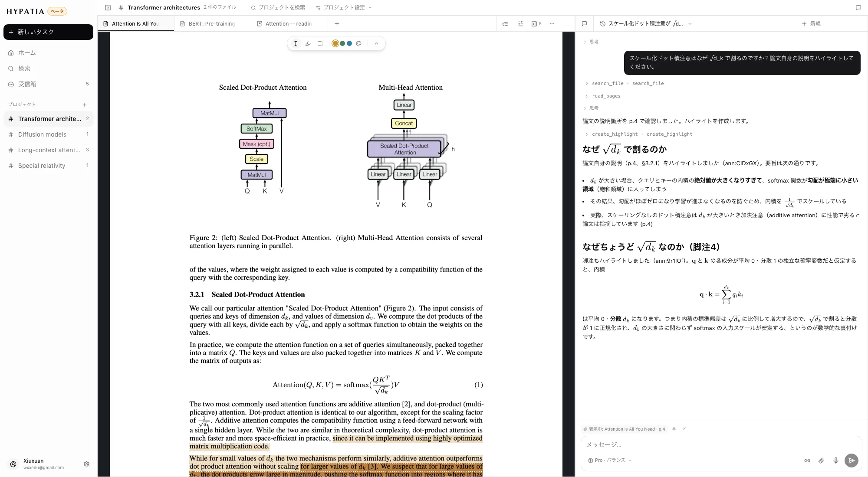Open the top-right comments icon
The image size is (868, 477).
click(x=858, y=7)
